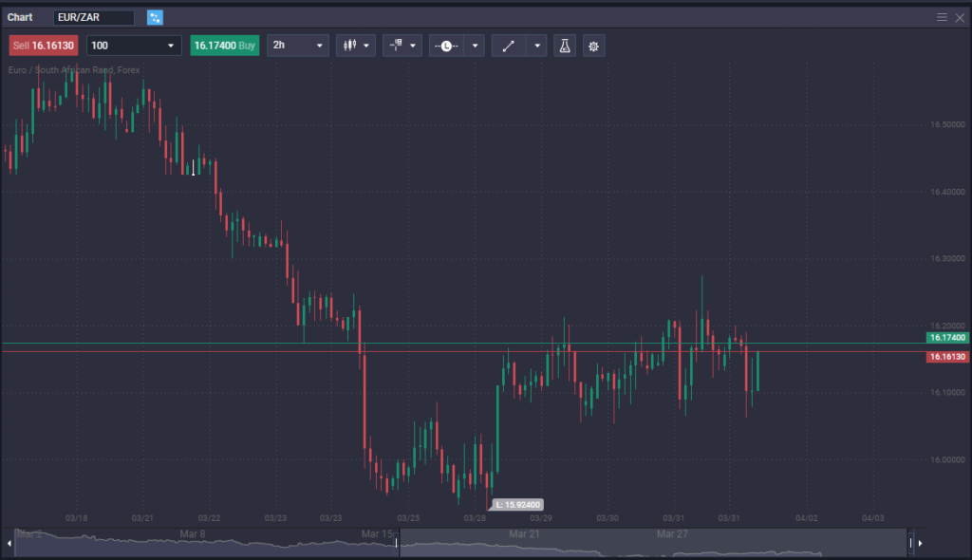Open the order quantity 100 dropdown
This screenshot has width=972, height=560.
(x=133, y=45)
